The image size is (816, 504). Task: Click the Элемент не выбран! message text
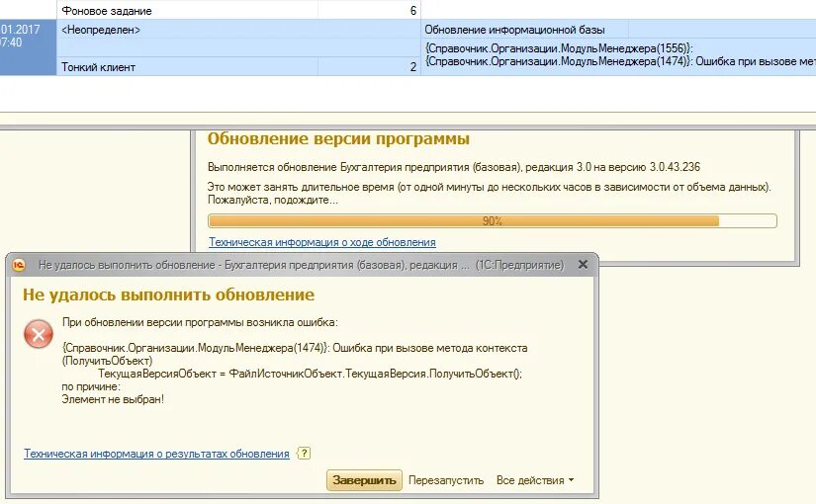[x=113, y=399]
